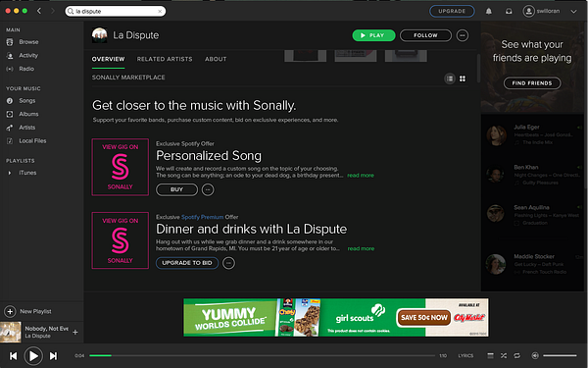
Task: Seek within the track progress bar
Action: coord(262,355)
